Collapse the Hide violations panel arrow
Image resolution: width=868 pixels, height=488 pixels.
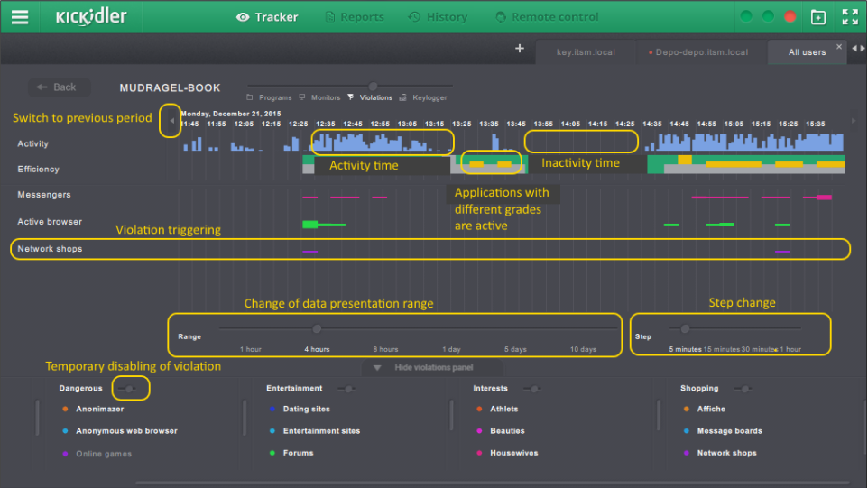[377, 368]
